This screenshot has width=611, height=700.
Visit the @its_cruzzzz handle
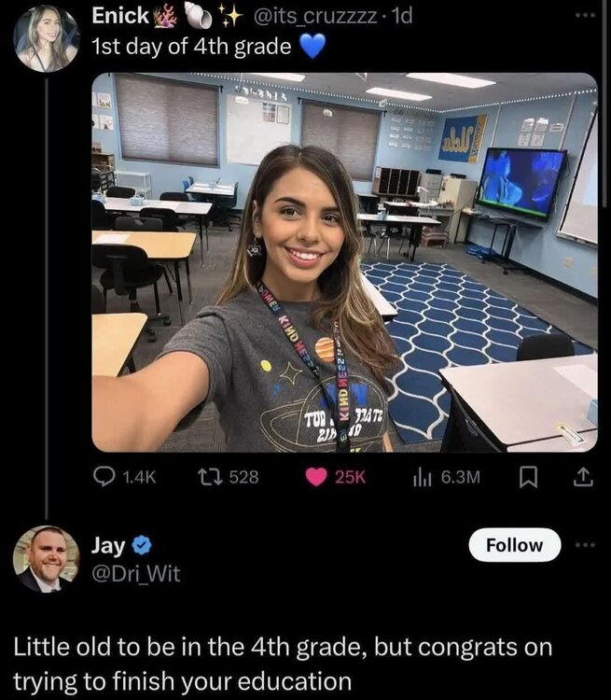point(314,16)
